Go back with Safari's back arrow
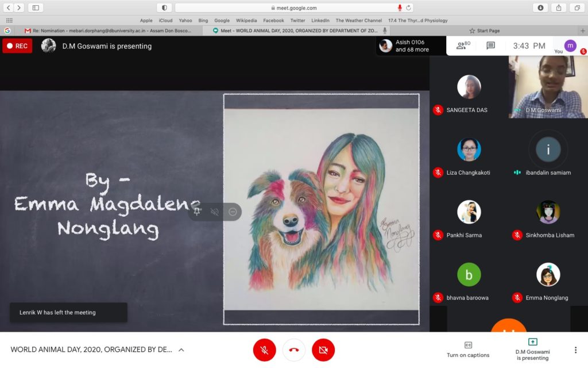This screenshot has width=588, height=368. tap(8, 7)
